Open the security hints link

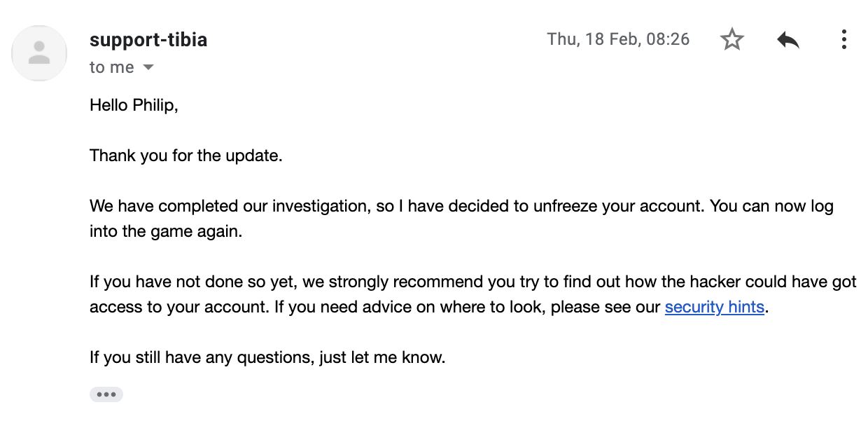click(714, 307)
